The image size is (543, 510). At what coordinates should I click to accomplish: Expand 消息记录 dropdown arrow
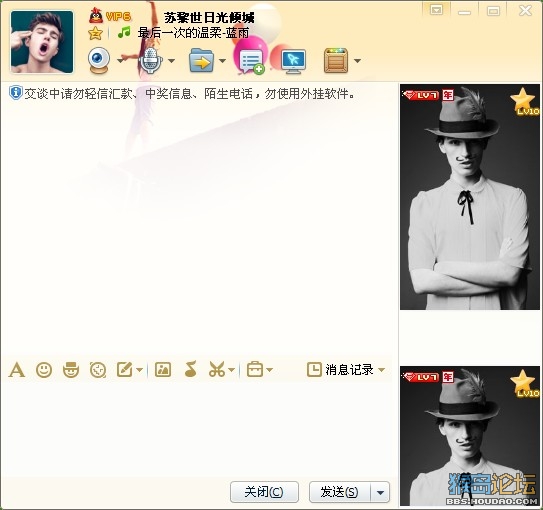coord(381,370)
